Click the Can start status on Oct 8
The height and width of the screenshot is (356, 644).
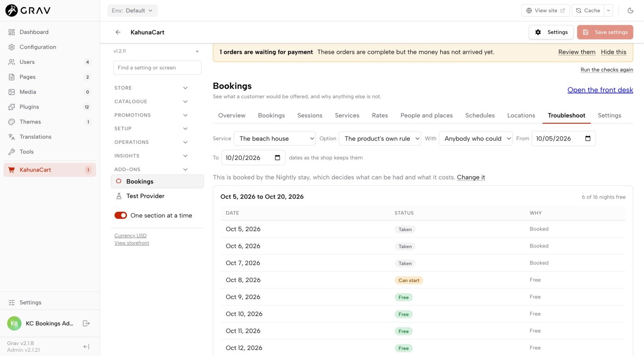click(409, 280)
